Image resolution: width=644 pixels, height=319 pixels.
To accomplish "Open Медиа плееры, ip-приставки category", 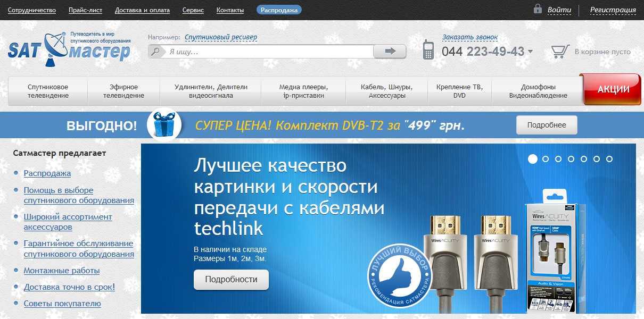I will click(304, 91).
